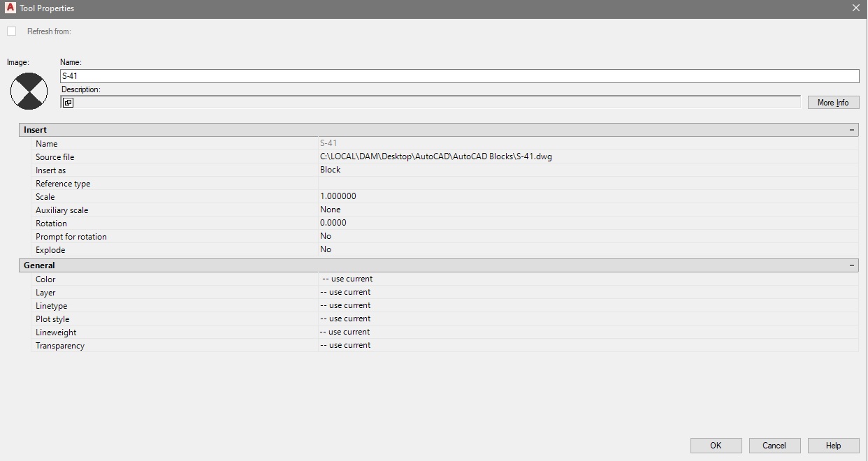Select the Prompt for rotation label

[x=71, y=237]
